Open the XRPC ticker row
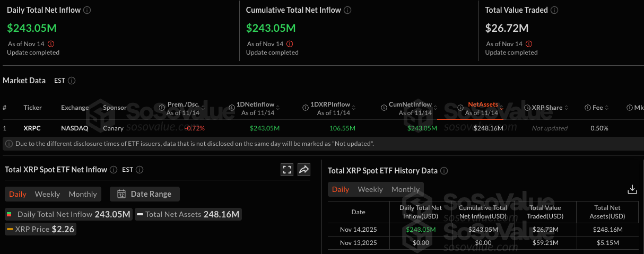This screenshot has height=254, width=644. pyautogui.click(x=32, y=128)
